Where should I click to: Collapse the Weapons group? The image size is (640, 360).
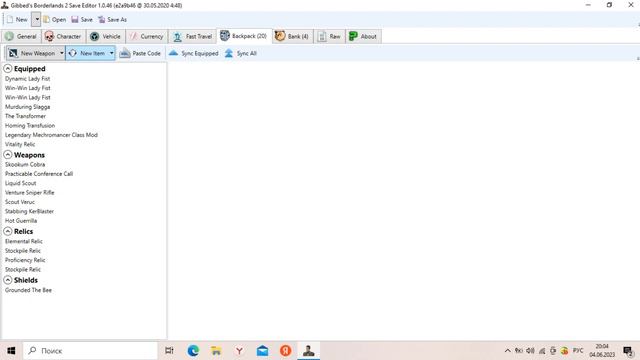coord(8,155)
